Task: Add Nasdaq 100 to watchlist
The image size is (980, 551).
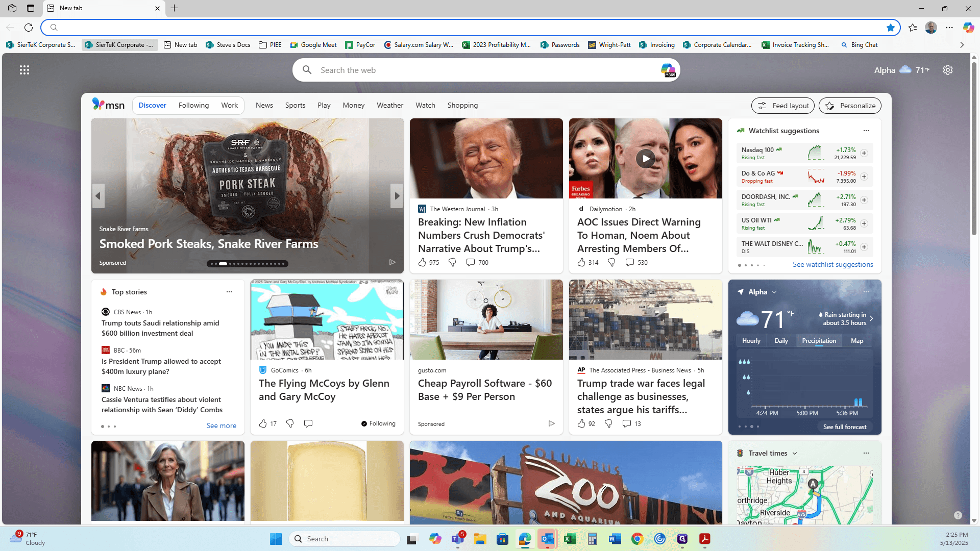Action: pyautogui.click(x=864, y=153)
